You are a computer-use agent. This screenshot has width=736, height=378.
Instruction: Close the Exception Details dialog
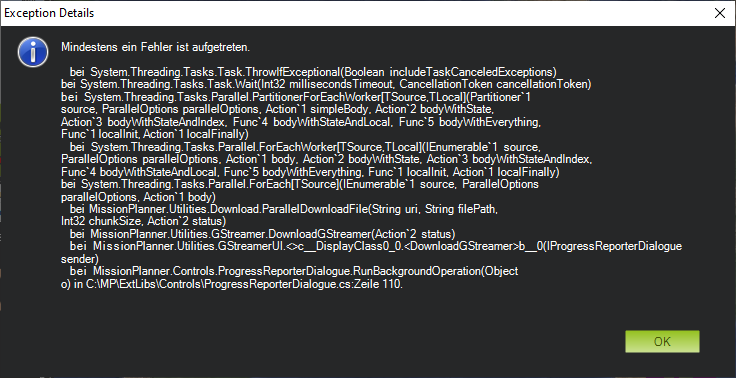click(x=720, y=13)
